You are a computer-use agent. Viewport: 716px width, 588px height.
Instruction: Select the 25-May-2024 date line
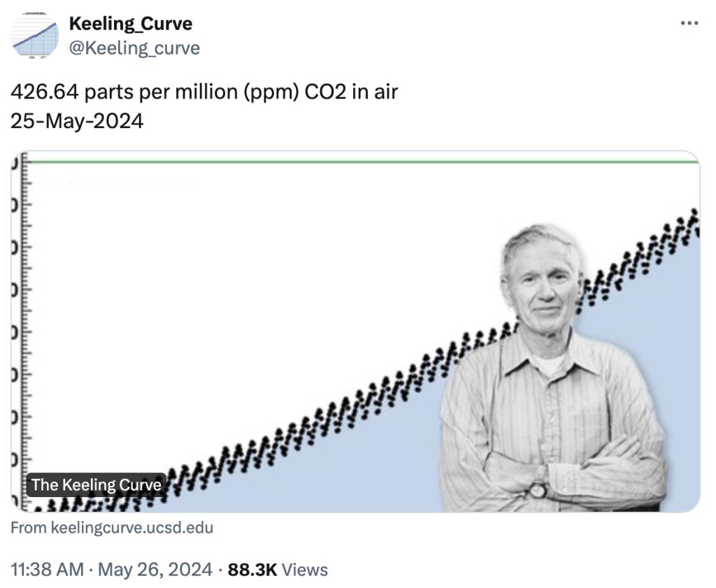coord(78,121)
